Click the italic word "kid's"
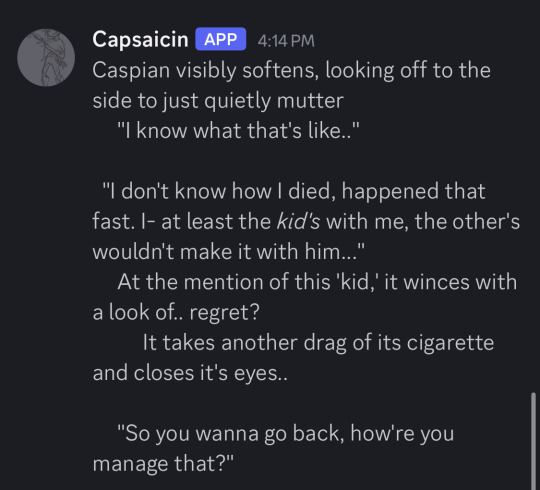This screenshot has height=490, width=540. tap(298, 221)
